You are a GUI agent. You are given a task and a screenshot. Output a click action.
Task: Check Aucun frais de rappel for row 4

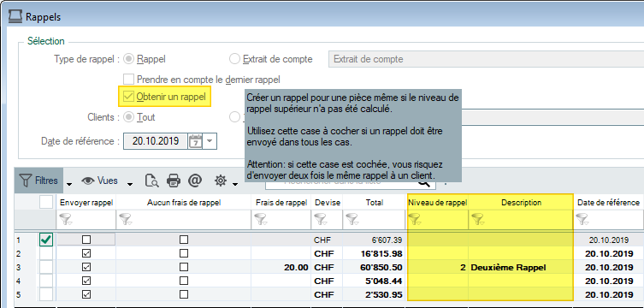click(184, 281)
